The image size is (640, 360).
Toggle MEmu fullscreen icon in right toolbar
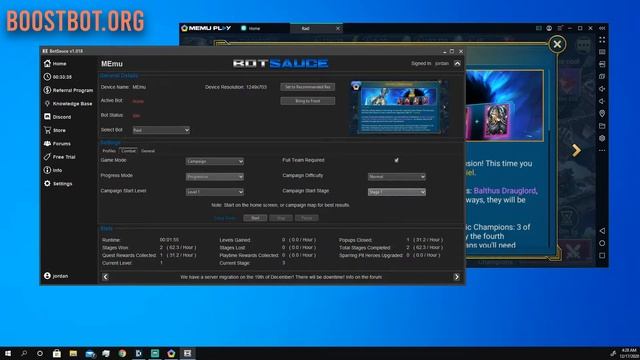click(602, 40)
